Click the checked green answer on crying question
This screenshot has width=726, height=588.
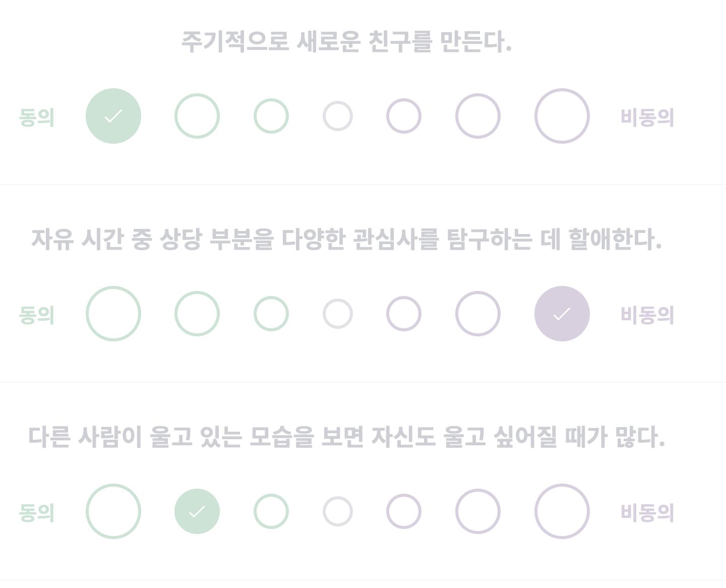point(197,511)
